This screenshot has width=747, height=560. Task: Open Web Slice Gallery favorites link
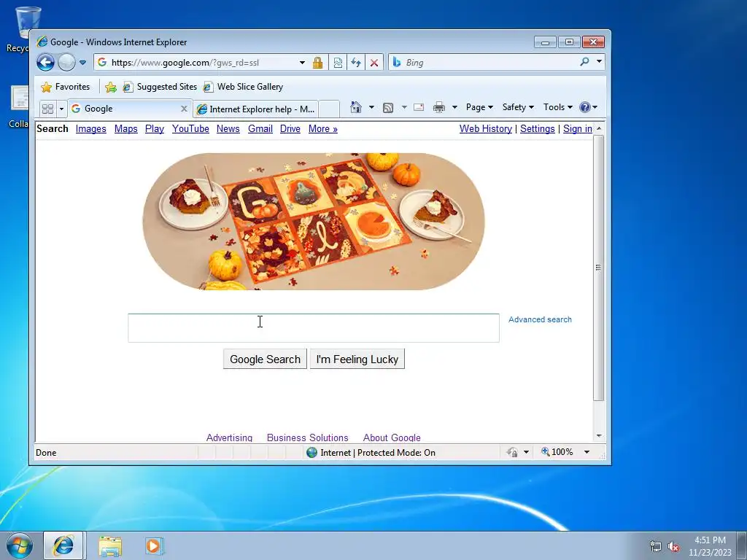243,87
